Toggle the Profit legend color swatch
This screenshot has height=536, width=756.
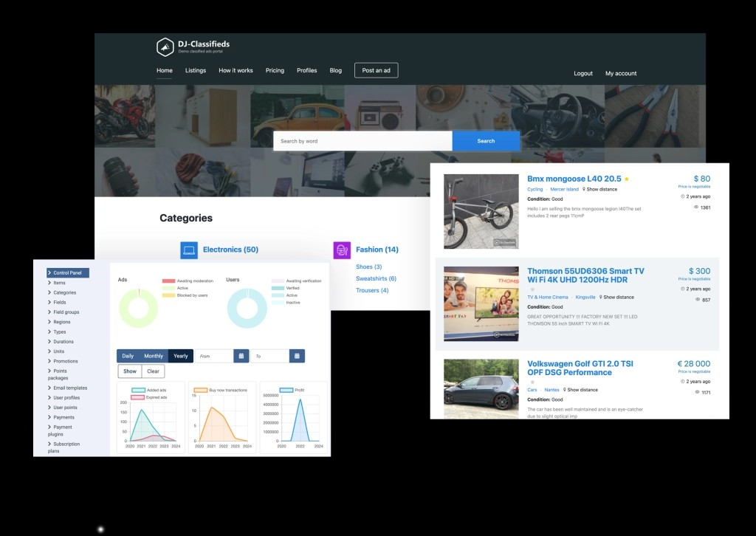pos(286,390)
